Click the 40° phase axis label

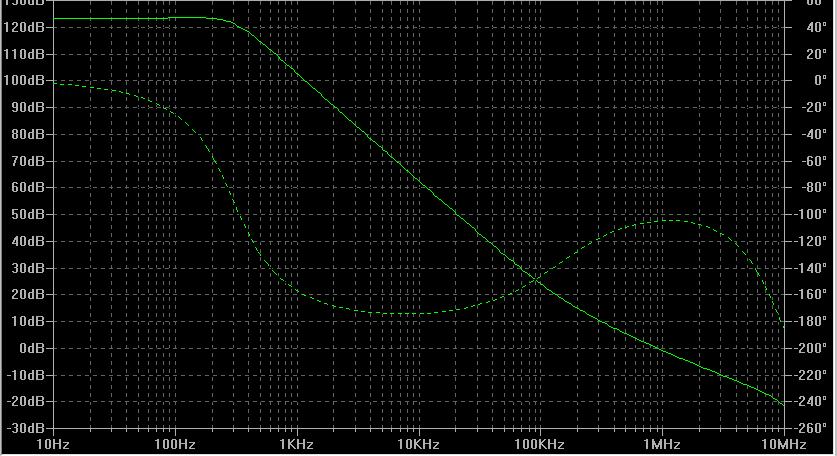816,27
